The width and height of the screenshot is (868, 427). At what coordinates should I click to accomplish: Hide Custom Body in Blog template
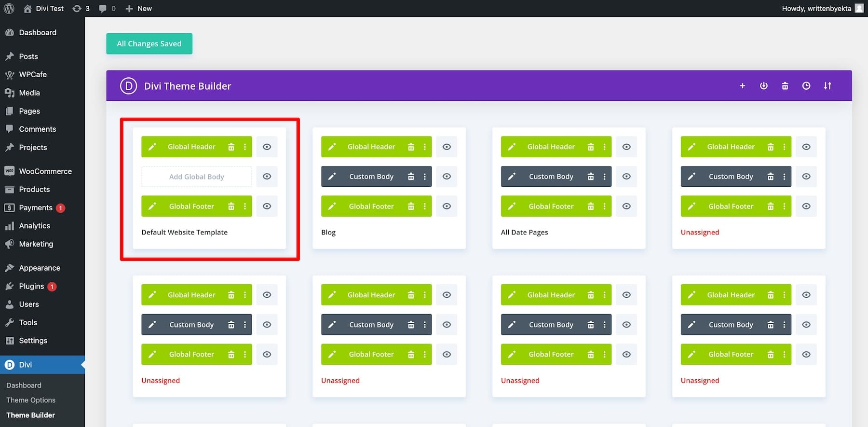[447, 177]
